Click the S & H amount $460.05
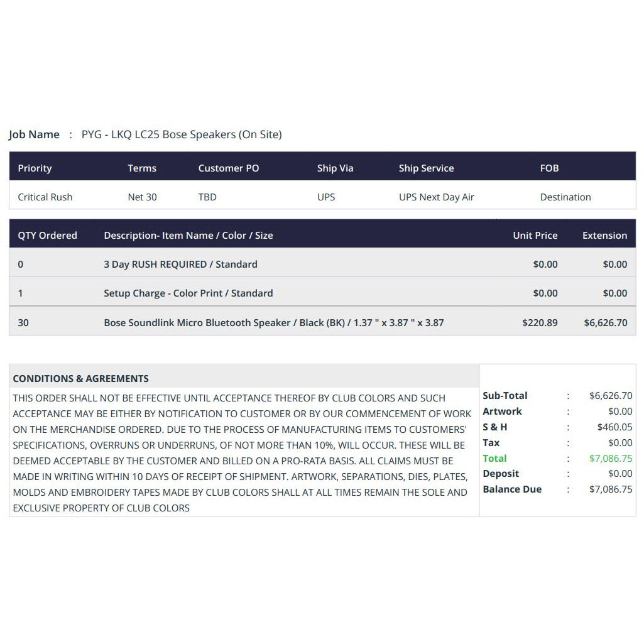Screen dimensions: 644x644 point(614,427)
